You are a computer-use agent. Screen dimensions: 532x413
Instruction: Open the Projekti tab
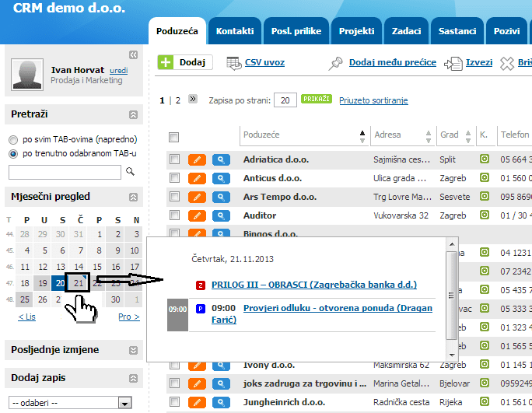tap(355, 31)
